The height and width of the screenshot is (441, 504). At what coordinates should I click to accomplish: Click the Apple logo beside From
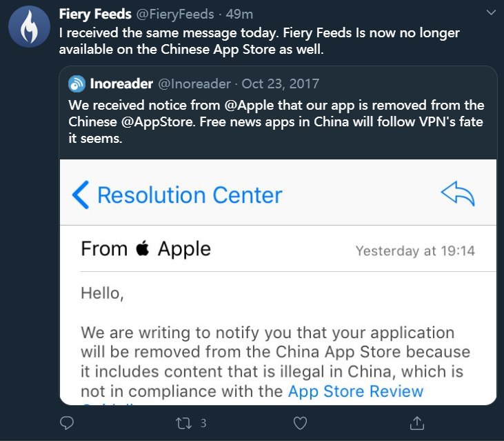143,249
